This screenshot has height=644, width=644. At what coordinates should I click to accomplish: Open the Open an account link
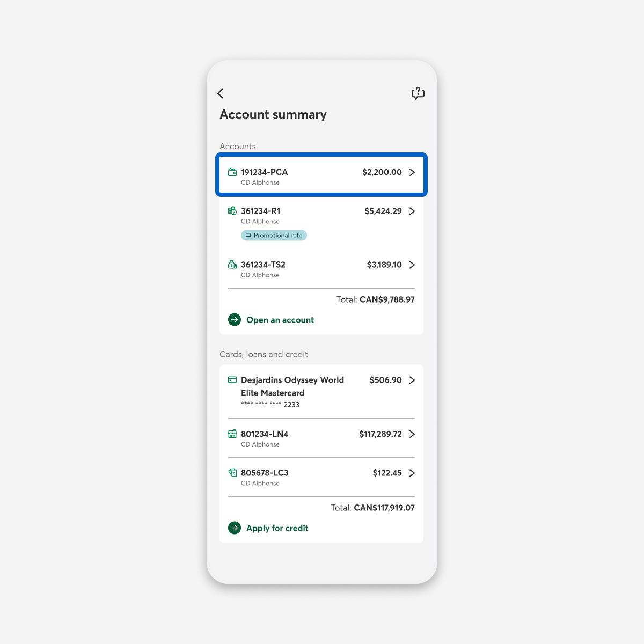click(280, 320)
